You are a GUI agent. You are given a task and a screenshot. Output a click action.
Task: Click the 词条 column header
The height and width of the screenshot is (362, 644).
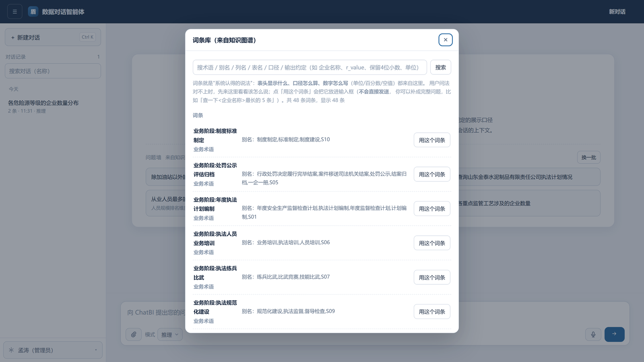click(x=198, y=115)
